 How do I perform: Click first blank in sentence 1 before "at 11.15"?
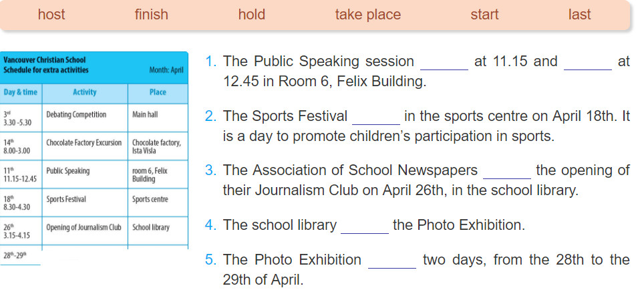444,63
